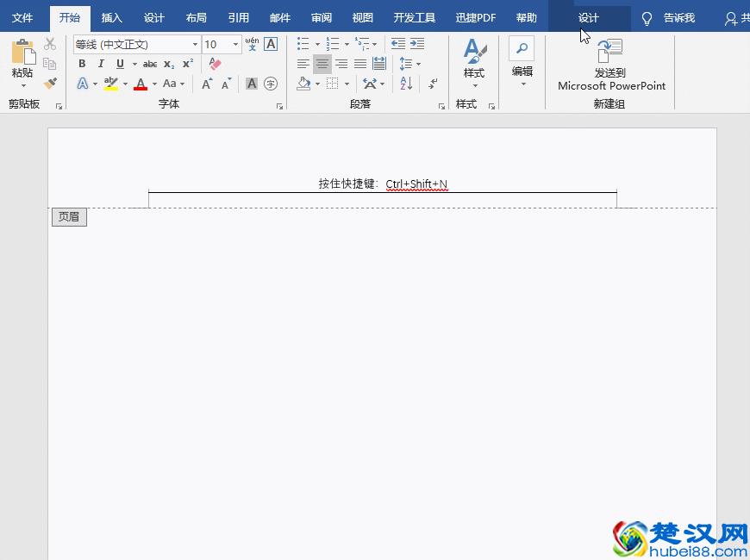Apply bold formatting with the B icon
Image resolution: width=750 pixels, height=560 pixels.
pyautogui.click(x=82, y=64)
